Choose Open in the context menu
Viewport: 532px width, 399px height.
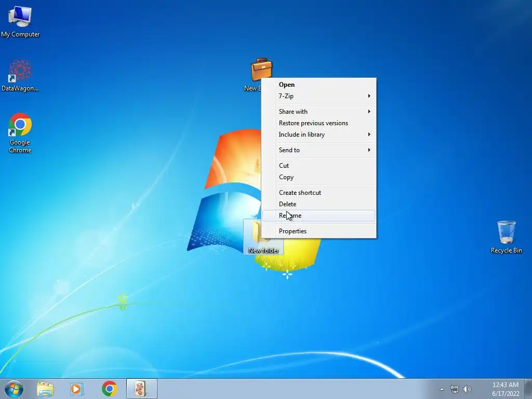[x=318, y=85]
